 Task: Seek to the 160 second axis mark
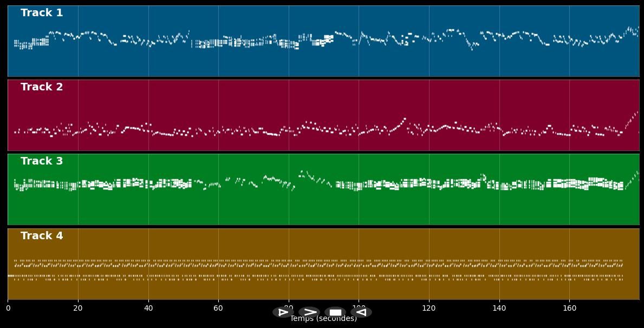pos(569,308)
